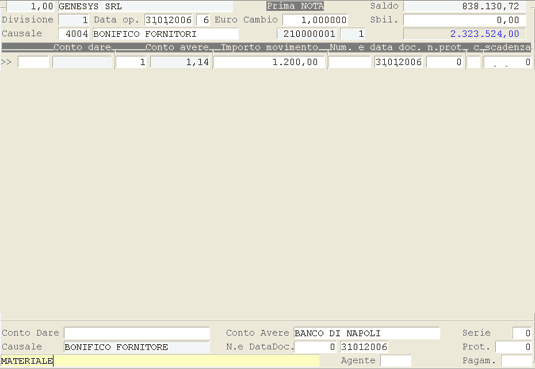Click the row date doc 31012006 cell
Viewport: 535px width, 369px height.
click(x=399, y=62)
